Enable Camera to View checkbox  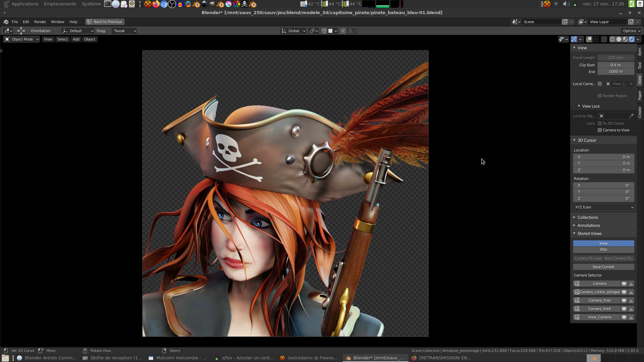(x=600, y=130)
